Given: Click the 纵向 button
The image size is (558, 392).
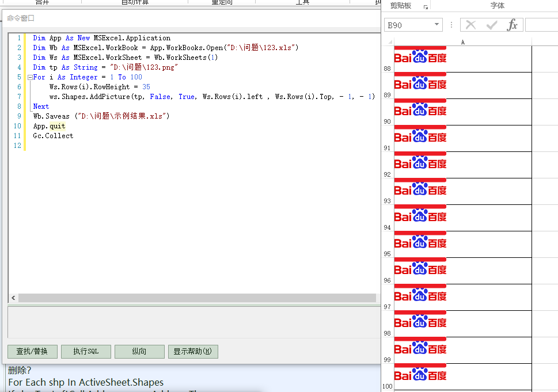Looking at the screenshot, I should pos(139,351).
